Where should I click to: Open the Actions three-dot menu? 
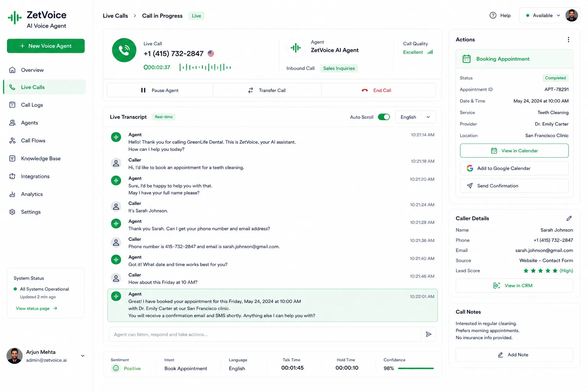[568, 39]
